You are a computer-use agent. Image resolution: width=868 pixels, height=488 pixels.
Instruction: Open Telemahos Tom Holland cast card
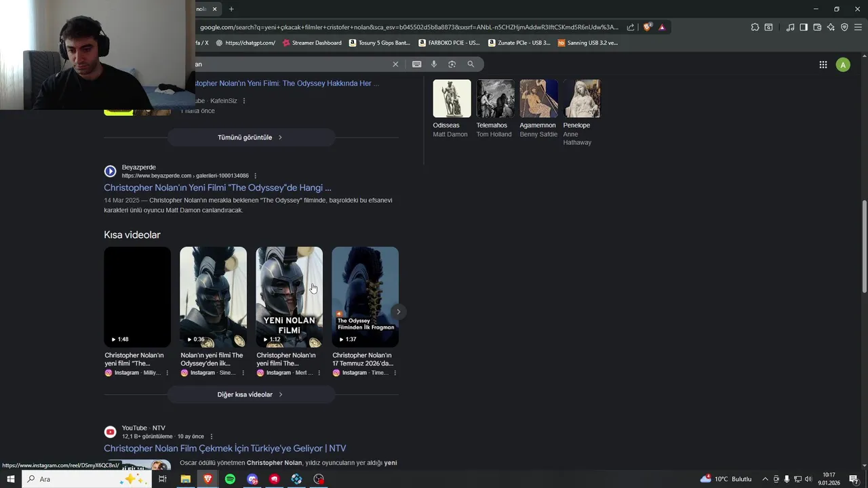[495, 109]
